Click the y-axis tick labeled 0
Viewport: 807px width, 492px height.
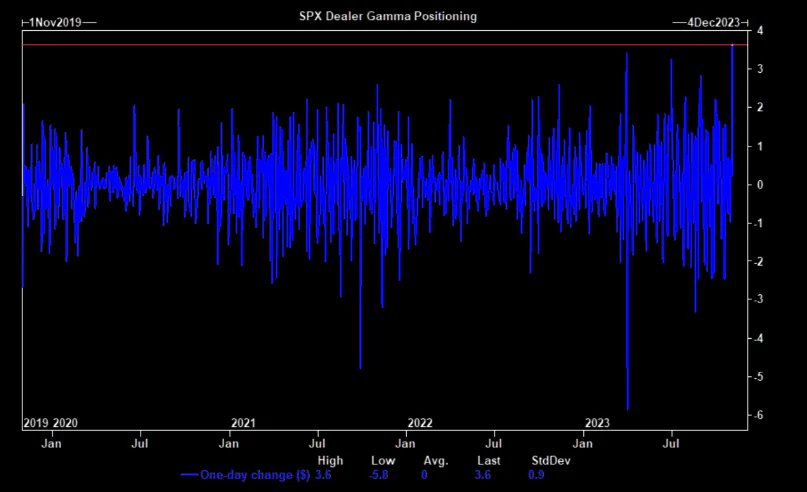(x=762, y=185)
